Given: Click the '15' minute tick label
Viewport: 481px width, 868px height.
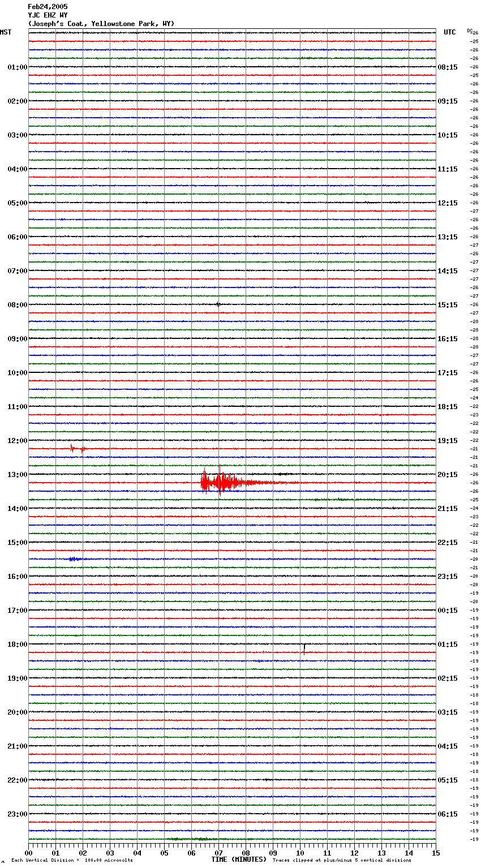Looking at the screenshot, I should [x=436, y=853].
